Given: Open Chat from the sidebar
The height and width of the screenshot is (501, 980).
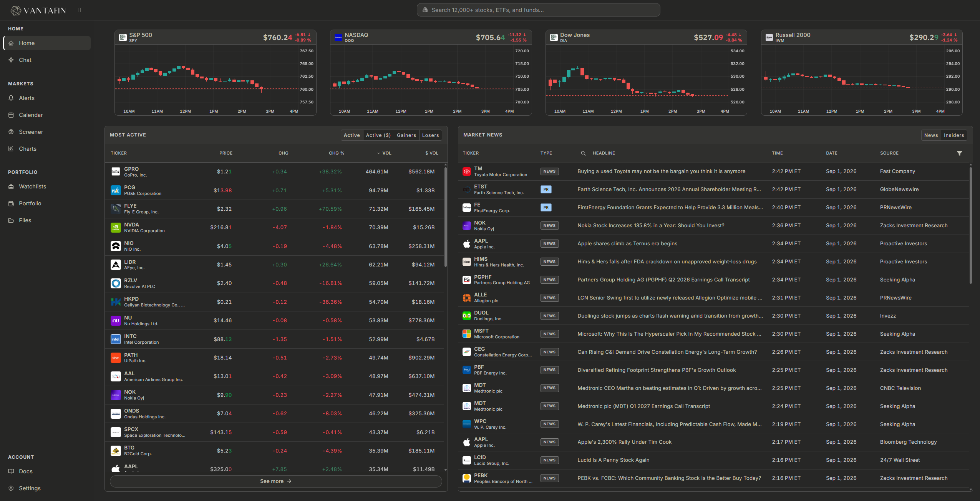Looking at the screenshot, I should (x=47, y=60).
